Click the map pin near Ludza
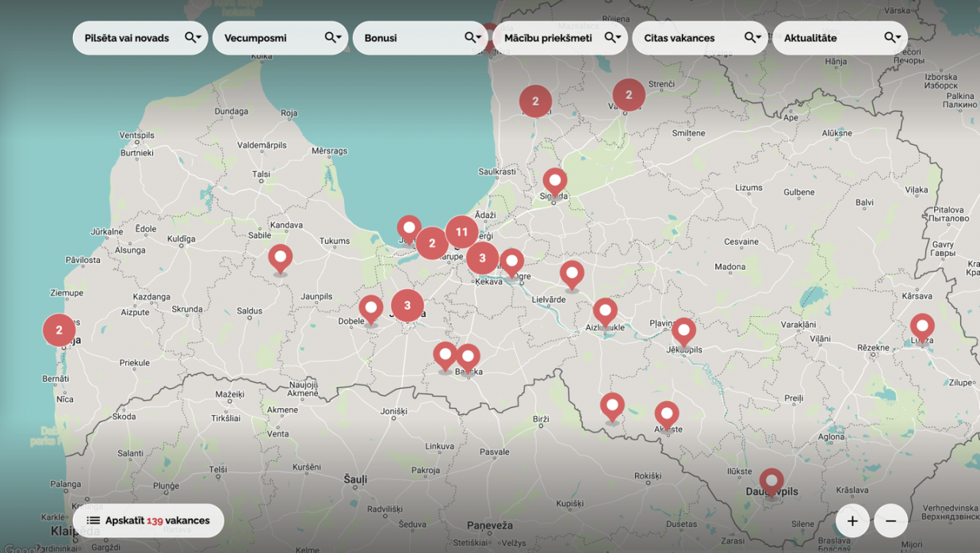The width and height of the screenshot is (980, 553). point(922,326)
